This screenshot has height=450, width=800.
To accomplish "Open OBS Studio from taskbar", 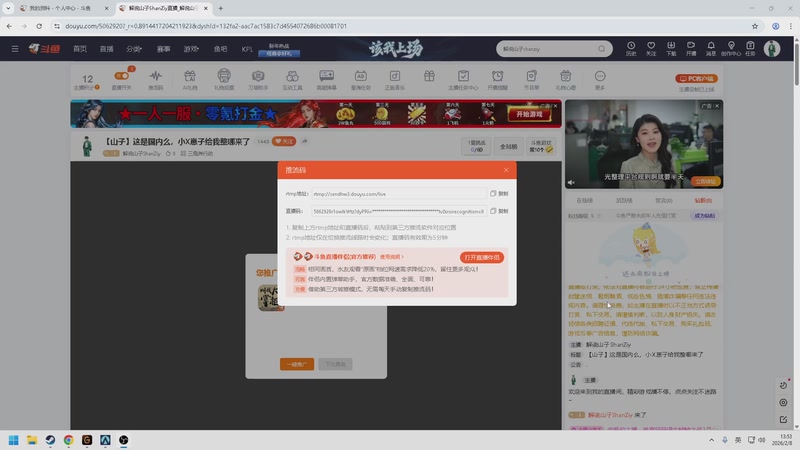I will click(123, 440).
